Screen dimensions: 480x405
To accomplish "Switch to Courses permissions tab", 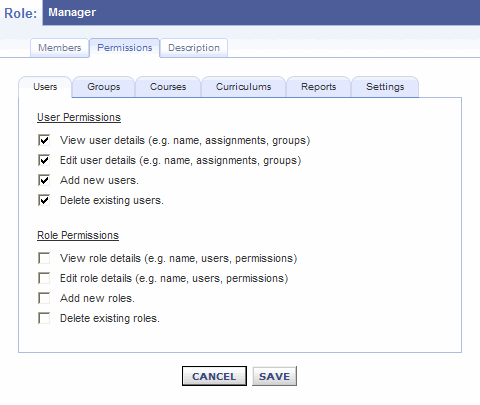I will (168, 87).
